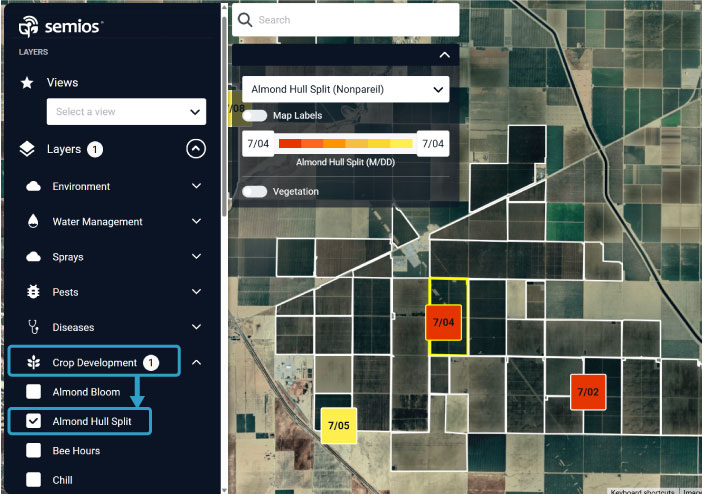The image size is (702, 494).
Task: Click the Crop Development count badge
Action: coord(151,362)
